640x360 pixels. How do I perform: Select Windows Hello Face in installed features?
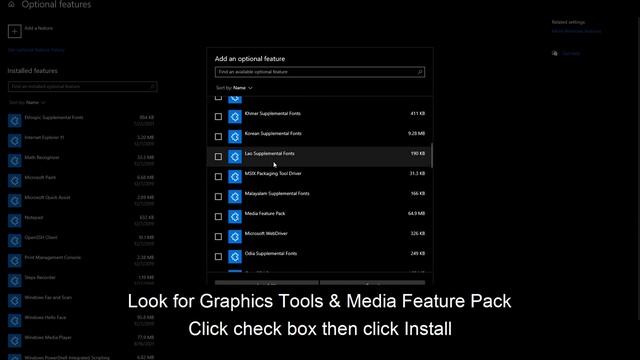tap(45, 318)
